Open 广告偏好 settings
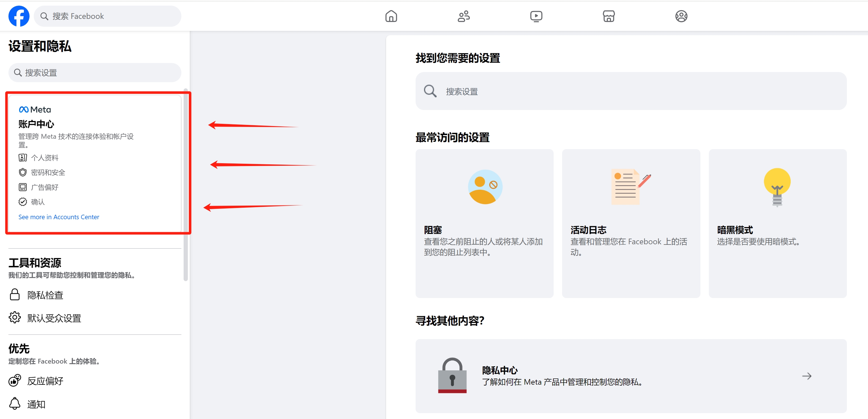The width and height of the screenshot is (868, 419). pos(44,187)
